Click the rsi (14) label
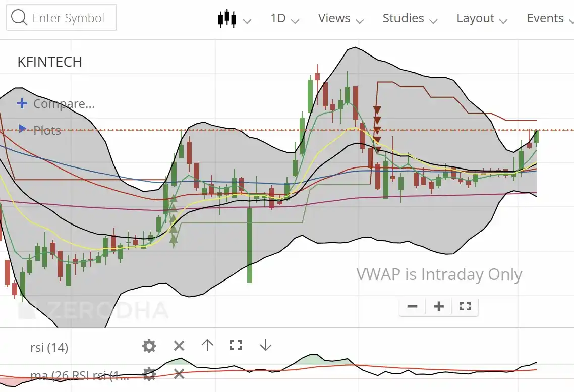This screenshot has width=574, height=392. click(x=49, y=347)
